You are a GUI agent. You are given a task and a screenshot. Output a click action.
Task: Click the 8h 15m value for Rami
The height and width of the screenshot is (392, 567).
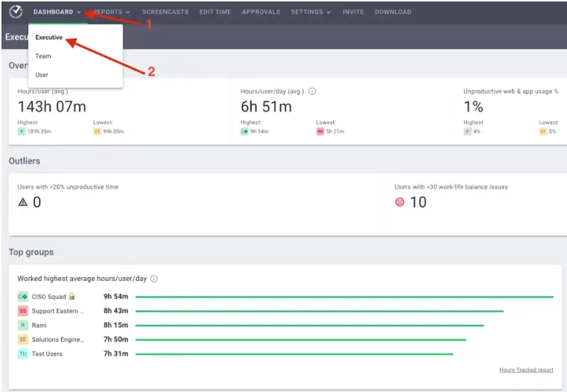click(x=115, y=325)
